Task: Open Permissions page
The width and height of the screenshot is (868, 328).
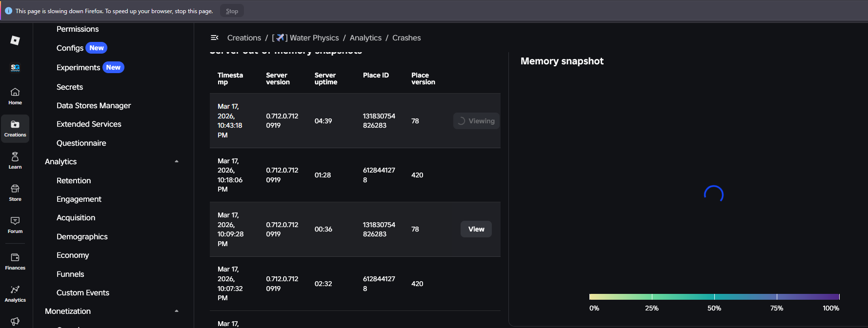Action: (78, 29)
